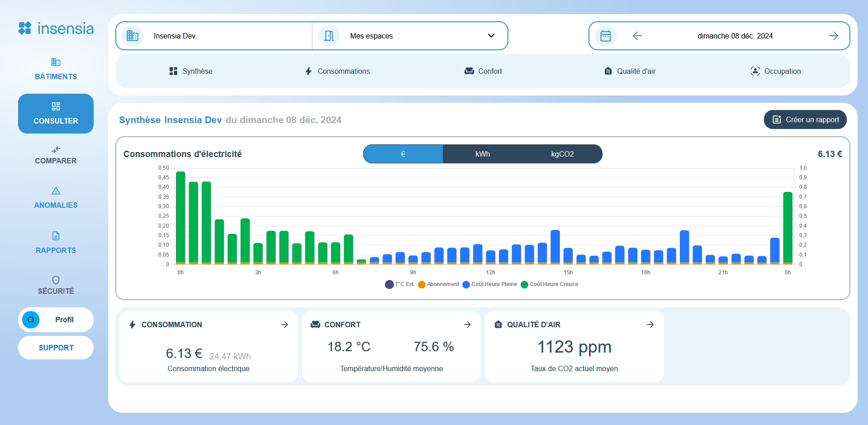The height and width of the screenshot is (425, 868).
Task: Click lightning icon on Consommation card
Action: [x=133, y=325]
